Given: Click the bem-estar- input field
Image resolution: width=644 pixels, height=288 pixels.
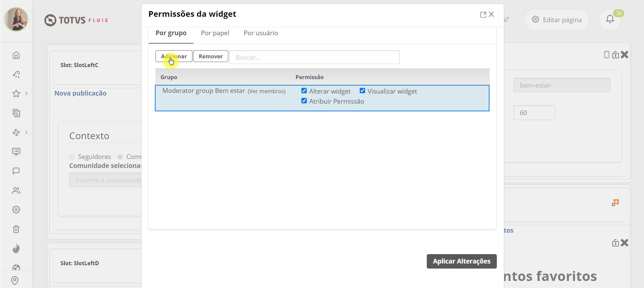Looking at the screenshot, I should click(562, 85).
